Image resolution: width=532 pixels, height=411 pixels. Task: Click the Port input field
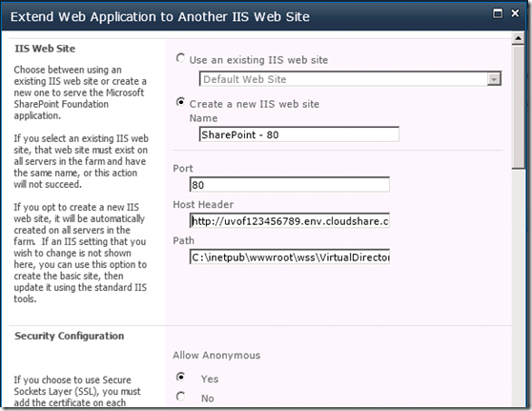click(x=290, y=185)
